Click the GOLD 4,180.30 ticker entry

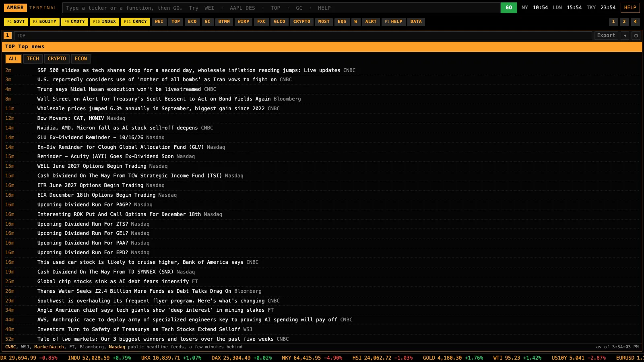[x=453, y=358]
